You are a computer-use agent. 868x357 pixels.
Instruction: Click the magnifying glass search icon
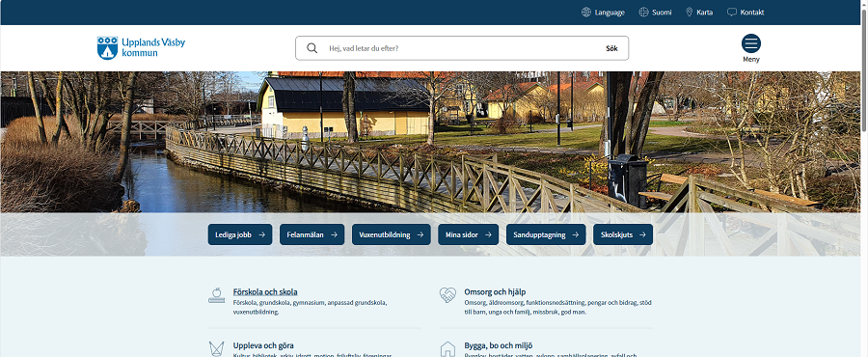[x=312, y=48]
